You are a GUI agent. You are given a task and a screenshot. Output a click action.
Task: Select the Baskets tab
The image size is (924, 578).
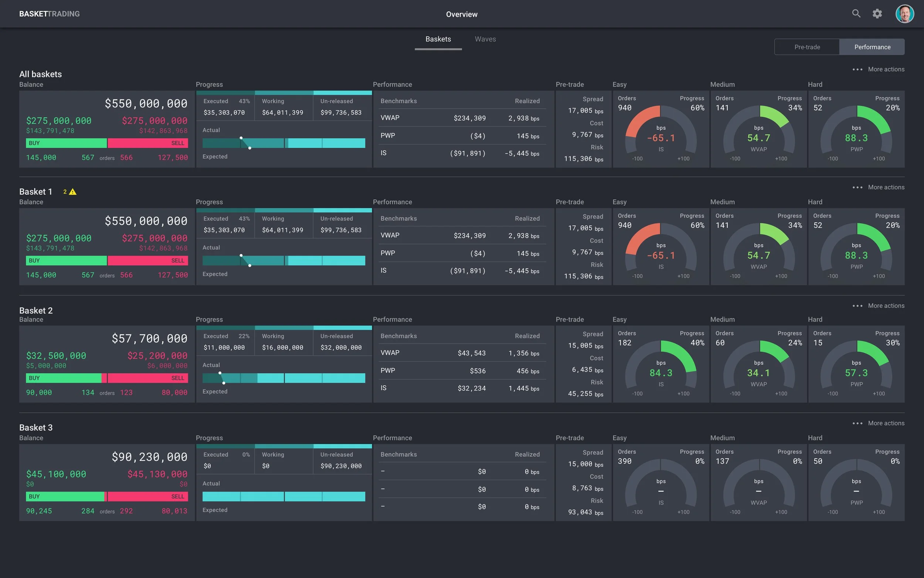pyautogui.click(x=438, y=39)
